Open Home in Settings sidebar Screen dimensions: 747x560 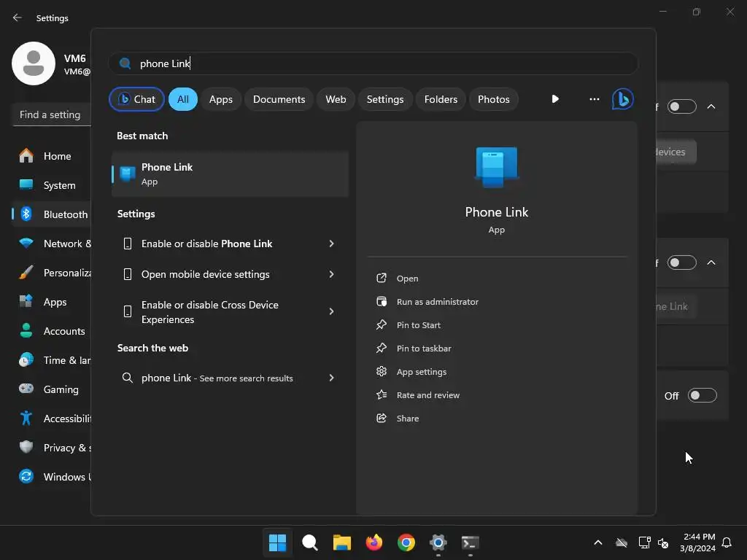(52, 156)
